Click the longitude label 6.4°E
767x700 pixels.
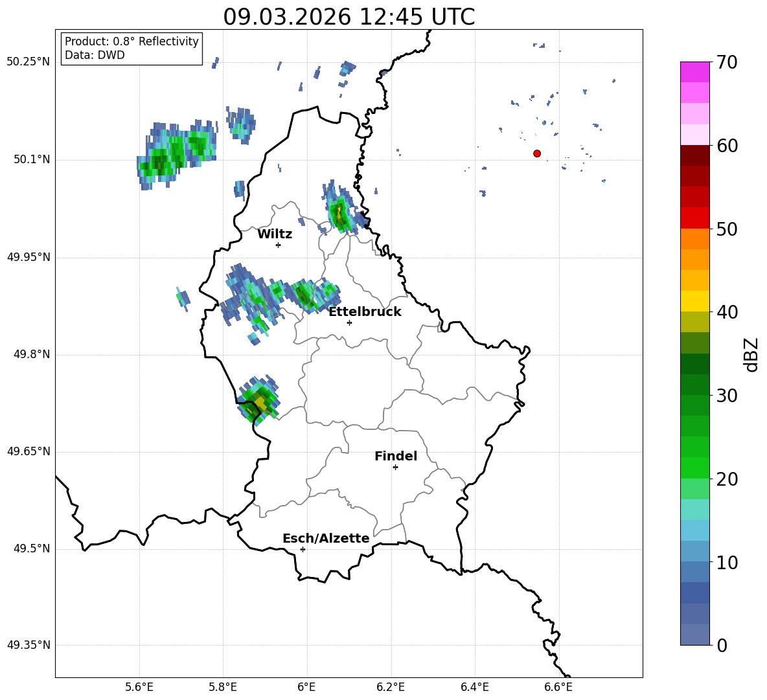(x=474, y=687)
